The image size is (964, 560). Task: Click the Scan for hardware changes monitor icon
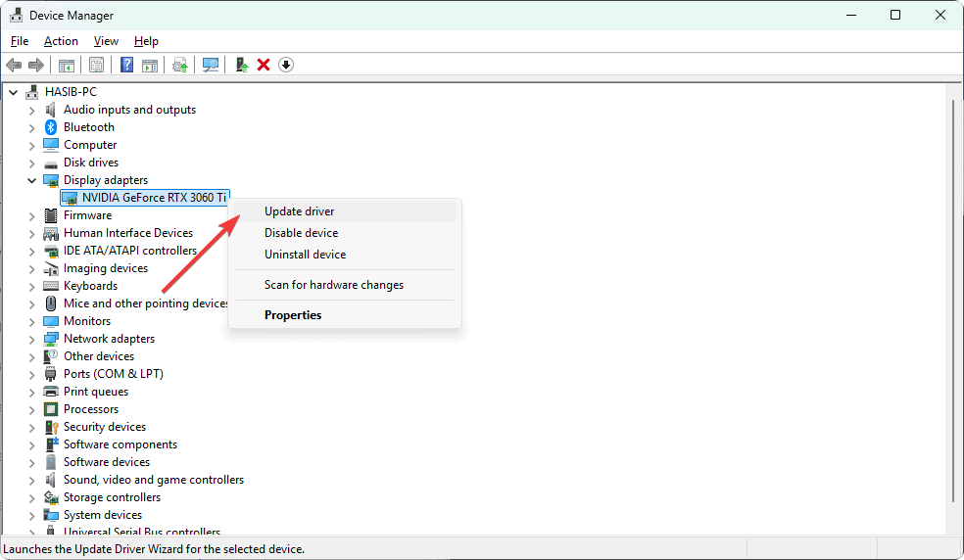(211, 65)
